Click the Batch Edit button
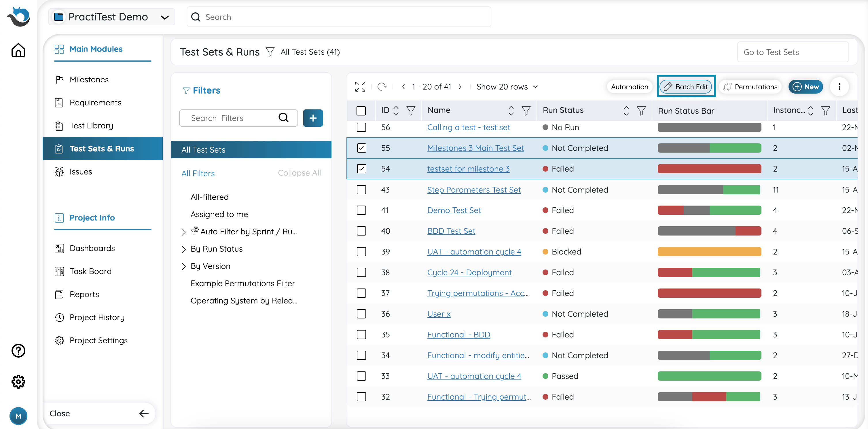Viewport: 868px width, 429px height. [x=685, y=87]
